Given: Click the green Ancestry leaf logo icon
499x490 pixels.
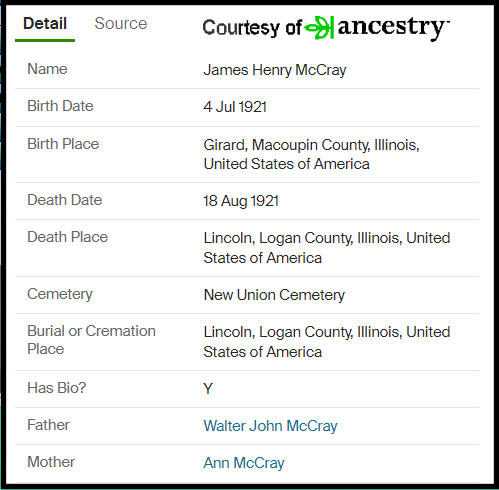Looking at the screenshot, I should (x=319, y=28).
